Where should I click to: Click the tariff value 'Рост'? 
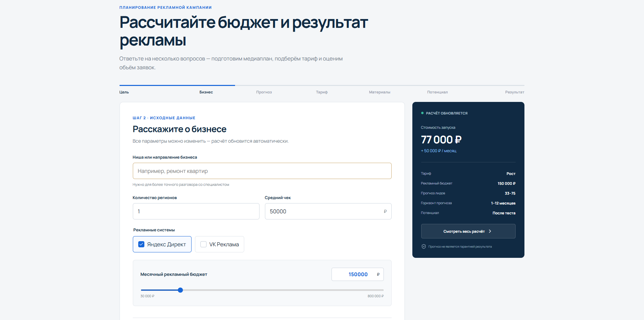tap(511, 174)
